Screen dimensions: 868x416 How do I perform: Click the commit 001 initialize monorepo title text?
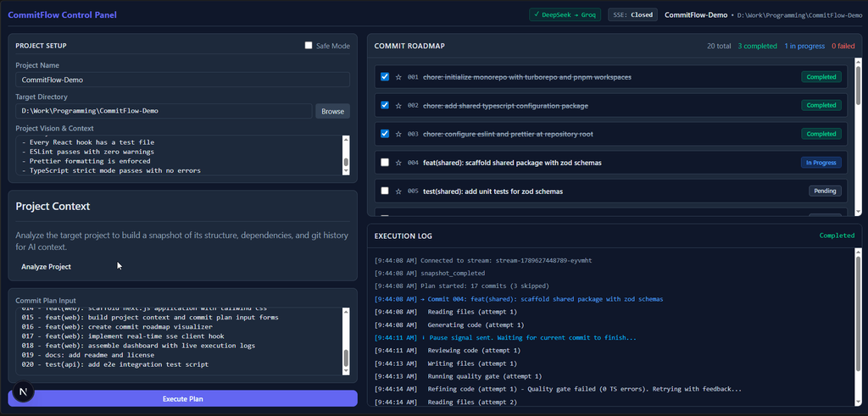(x=527, y=77)
